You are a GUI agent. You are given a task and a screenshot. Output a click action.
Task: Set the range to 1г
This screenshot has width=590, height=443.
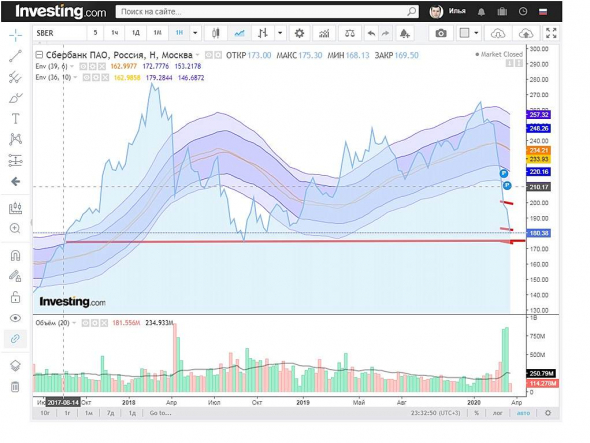click(67, 413)
